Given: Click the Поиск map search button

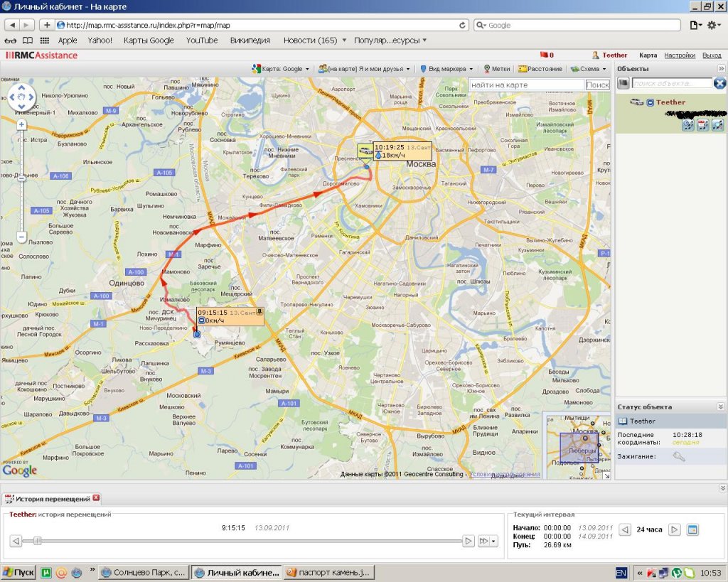Looking at the screenshot, I should 597,85.
